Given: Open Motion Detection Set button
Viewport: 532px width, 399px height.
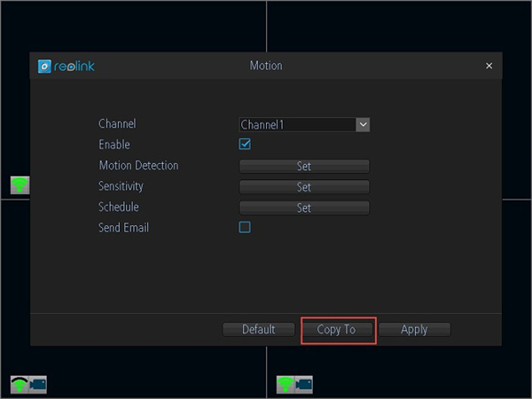Looking at the screenshot, I should (304, 167).
